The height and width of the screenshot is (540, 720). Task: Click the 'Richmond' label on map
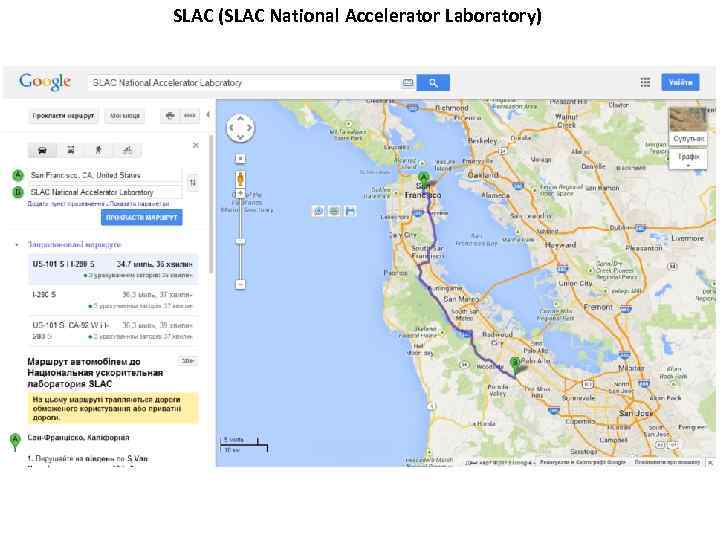click(451, 108)
